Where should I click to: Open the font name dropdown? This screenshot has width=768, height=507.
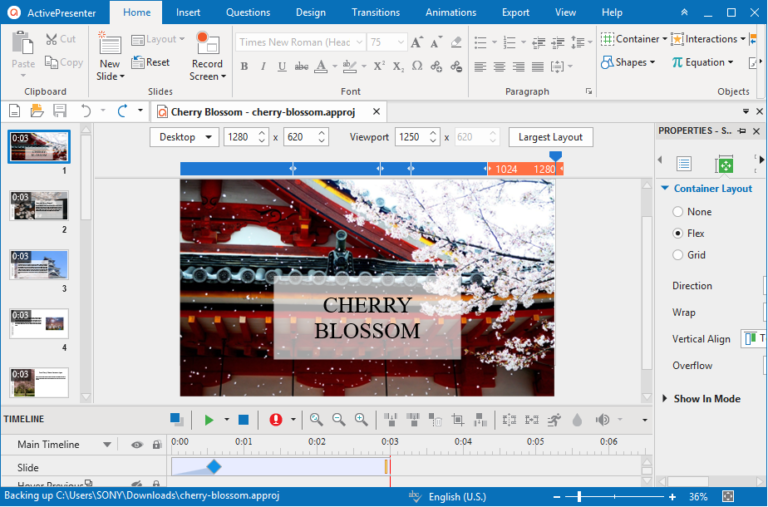coord(359,42)
